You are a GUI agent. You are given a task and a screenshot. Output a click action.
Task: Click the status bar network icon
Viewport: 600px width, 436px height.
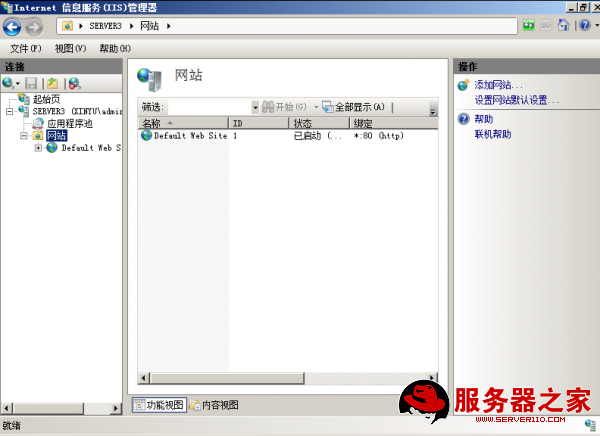tap(590, 425)
